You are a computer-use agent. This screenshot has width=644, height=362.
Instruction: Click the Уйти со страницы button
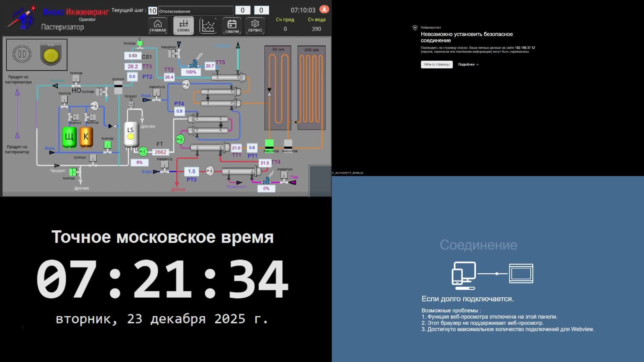pyautogui.click(x=436, y=64)
